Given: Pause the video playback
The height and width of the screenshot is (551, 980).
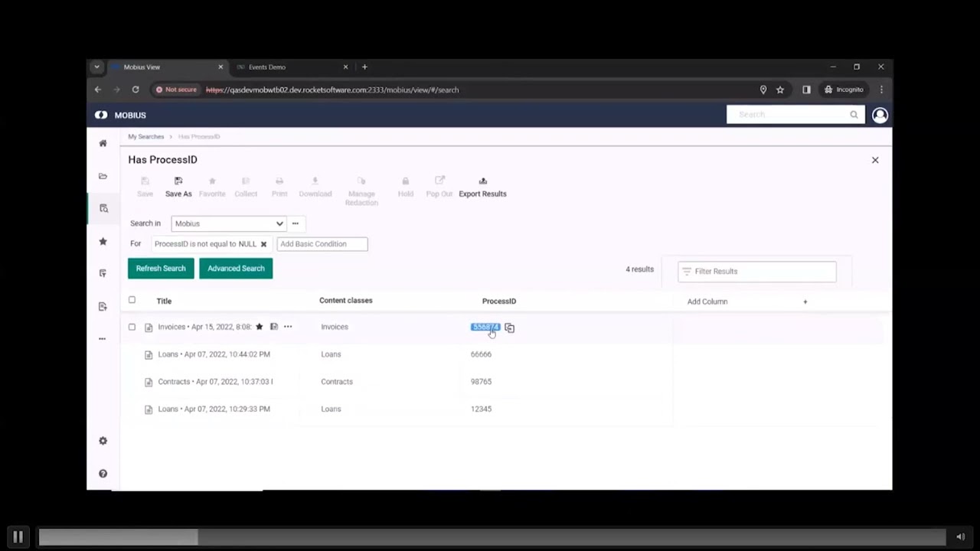Looking at the screenshot, I should point(18,537).
